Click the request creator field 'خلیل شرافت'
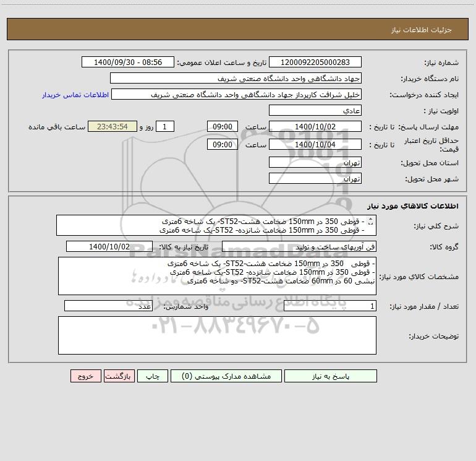This screenshot has width=476, height=461. click(237, 94)
